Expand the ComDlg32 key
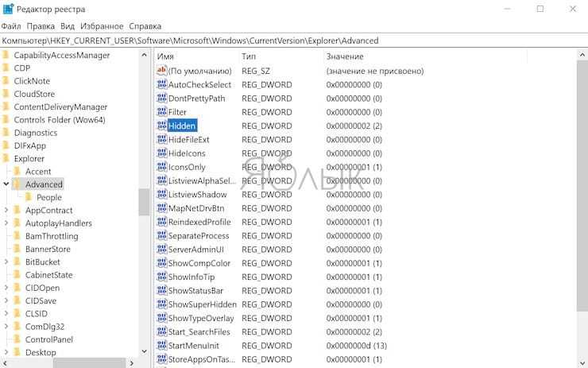 tap(6, 327)
